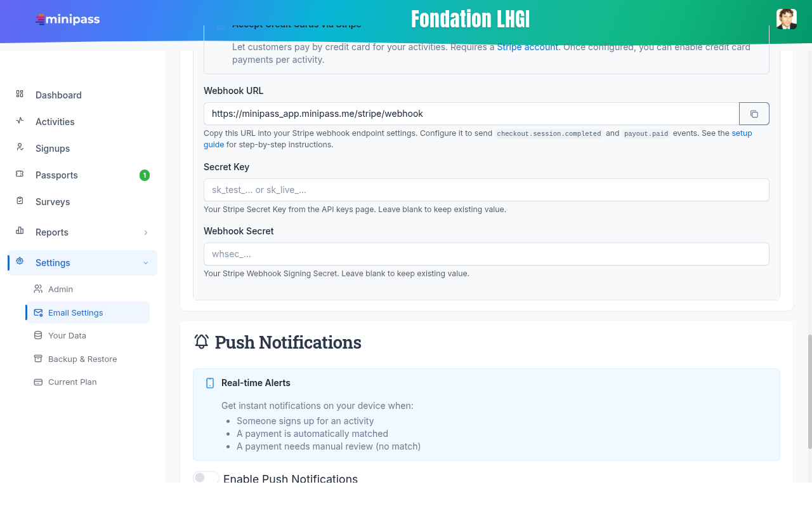Enable the Push Notifications toggle
The height and width of the screenshot is (508, 812).
pyautogui.click(x=206, y=478)
